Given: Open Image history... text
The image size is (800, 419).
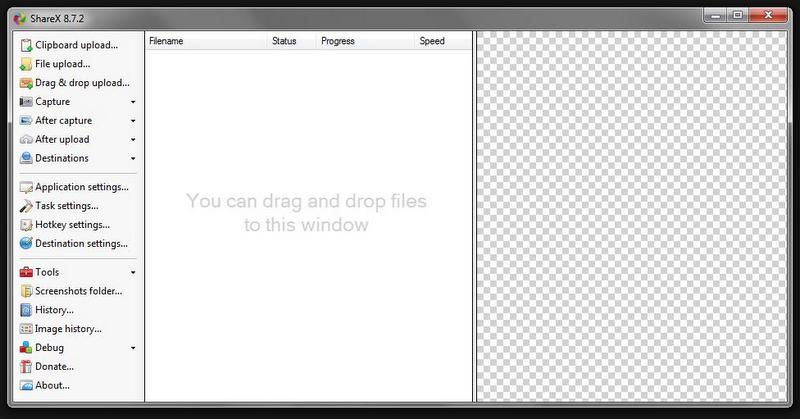Looking at the screenshot, I should 68,329.
